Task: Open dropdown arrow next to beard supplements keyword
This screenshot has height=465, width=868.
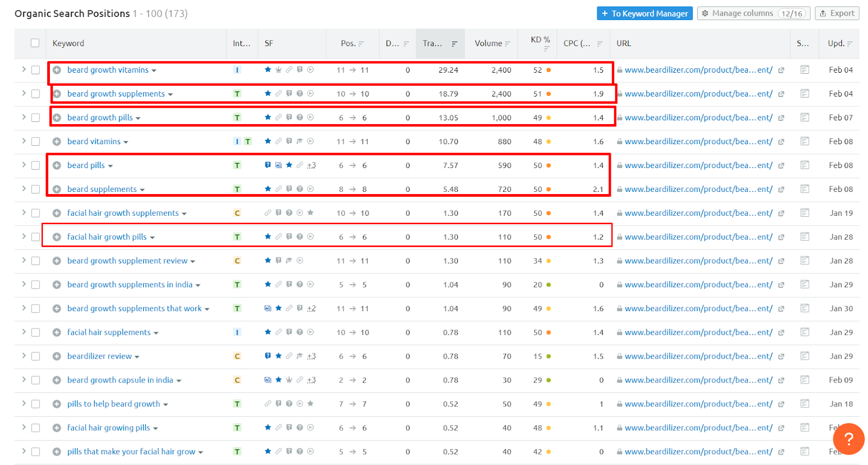Action: click(142, 190)
